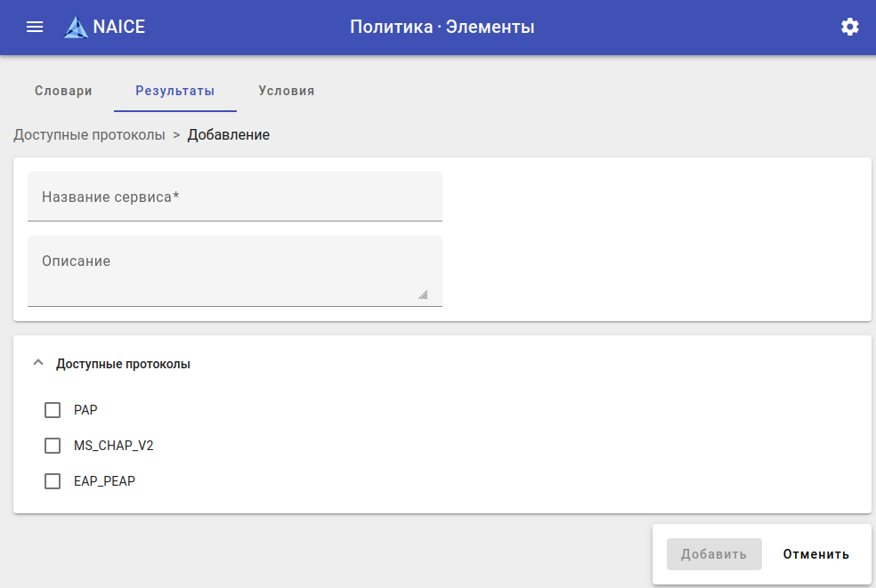Switch to the Словари tab
876x588 pixels.
click(63, 91)
